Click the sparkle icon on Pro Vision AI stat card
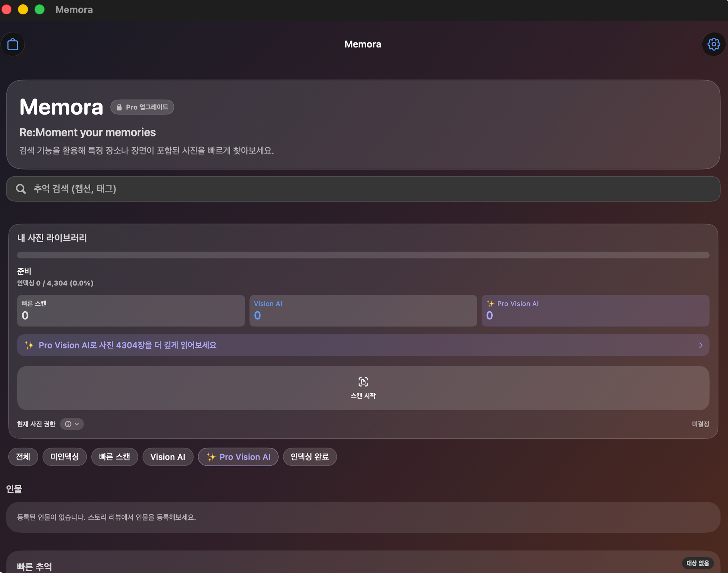 490,303
